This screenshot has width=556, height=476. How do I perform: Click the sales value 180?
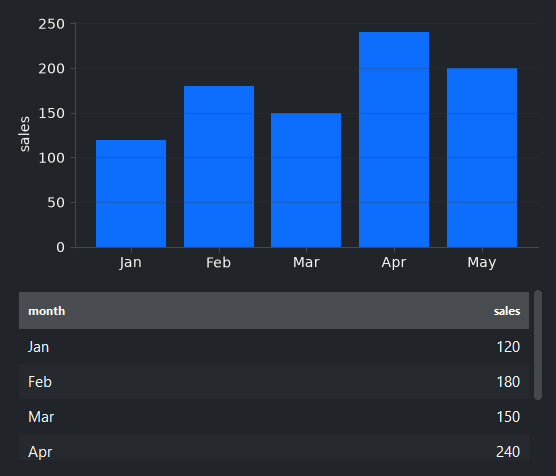[x=508, y=382]
